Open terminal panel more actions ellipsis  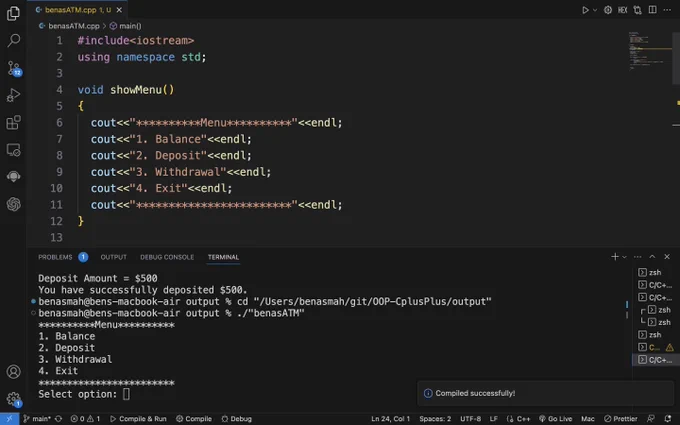638,257
